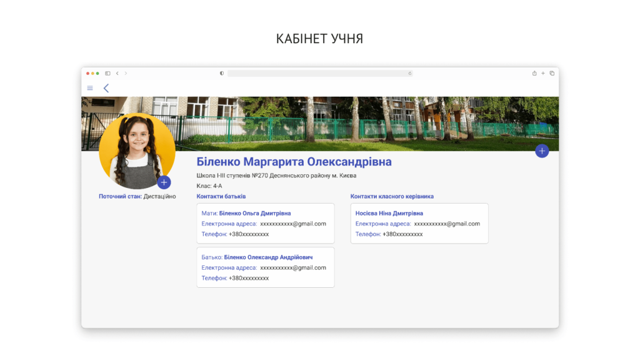Open the hamburger menu icon
The image size is (640, 364).
[90, 88]
